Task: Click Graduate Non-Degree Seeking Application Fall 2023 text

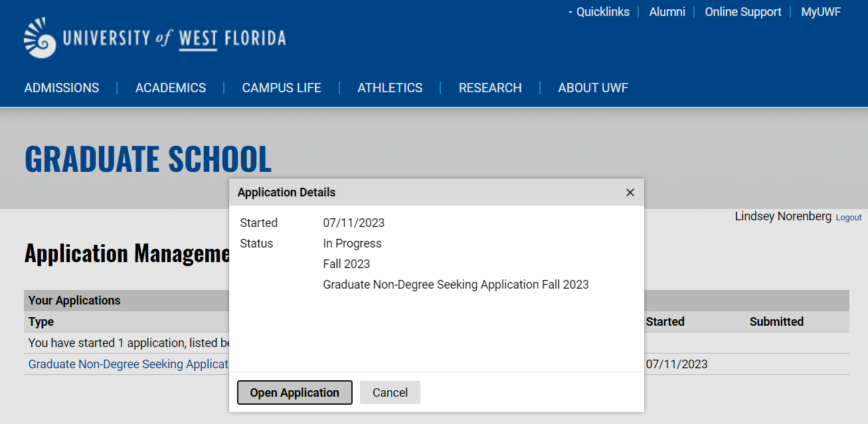Action: coord(456,285)
